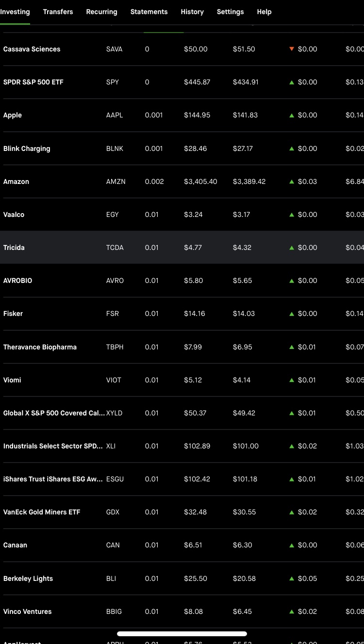Image resolution: width=364 pixels, height=644 pixels.
Task: Click the red down arrow in Cassava Sciences row
Action: pos(292,49)
